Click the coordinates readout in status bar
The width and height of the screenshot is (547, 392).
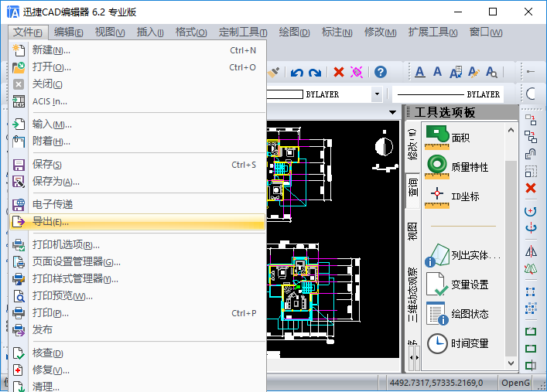click(436, 383)
